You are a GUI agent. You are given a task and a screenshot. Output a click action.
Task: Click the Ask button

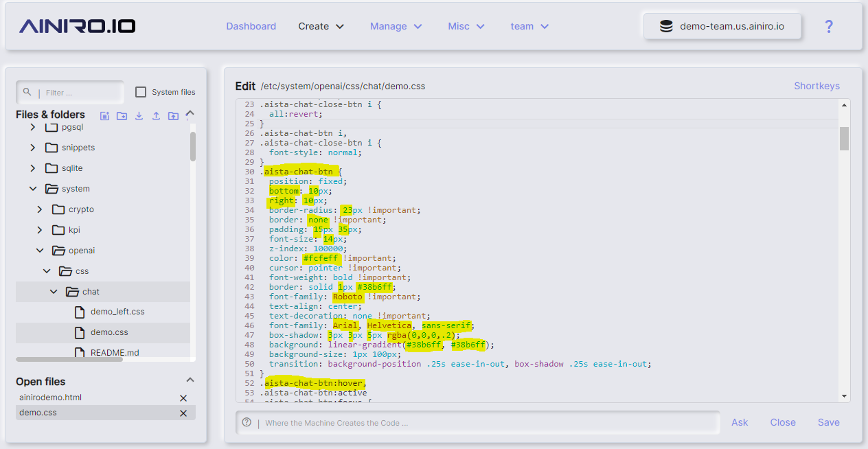pos(740,422)
